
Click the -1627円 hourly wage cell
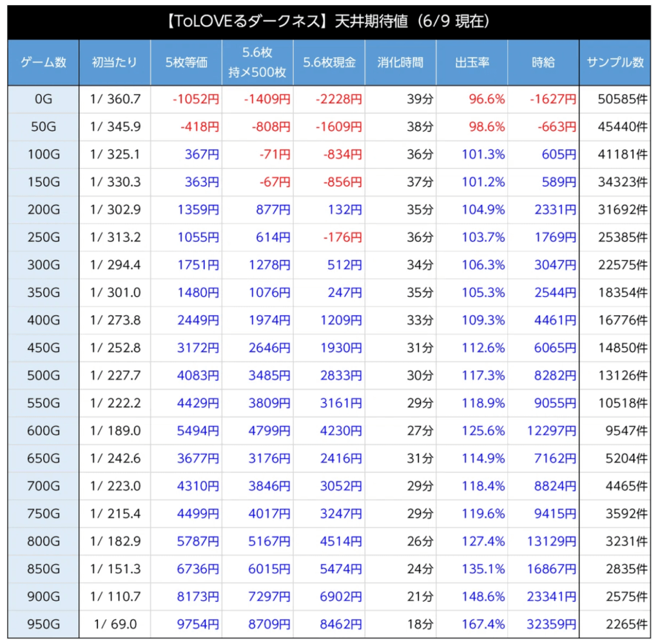click(543, 99)
